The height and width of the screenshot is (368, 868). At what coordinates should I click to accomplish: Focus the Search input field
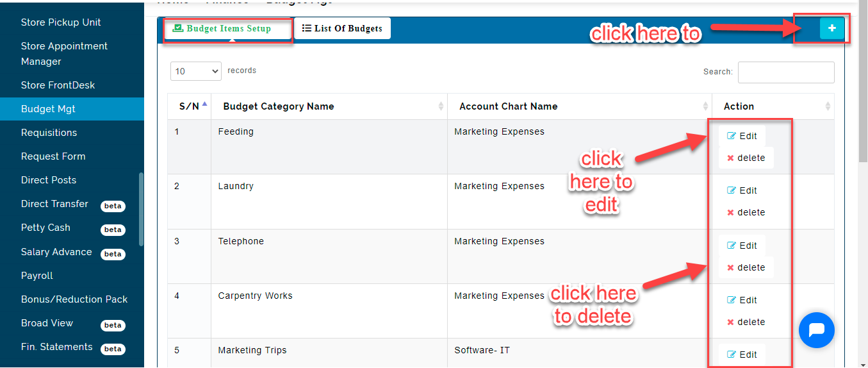pos(786,72)
